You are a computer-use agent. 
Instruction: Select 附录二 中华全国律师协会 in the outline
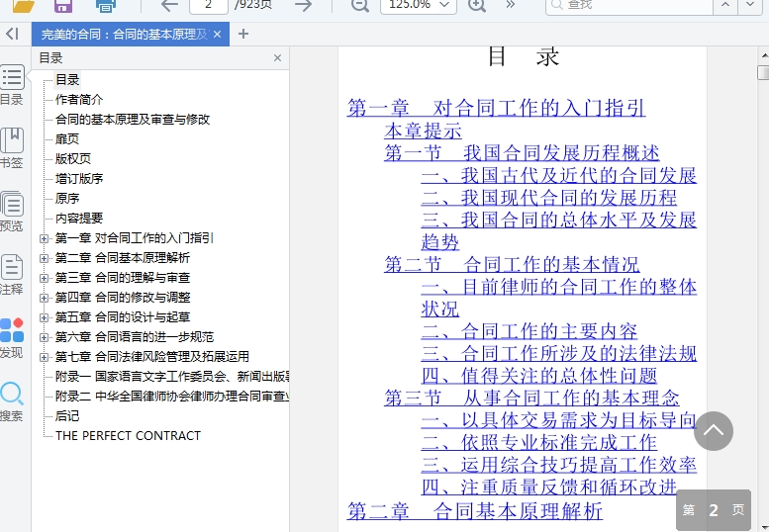tap(171, 396)
